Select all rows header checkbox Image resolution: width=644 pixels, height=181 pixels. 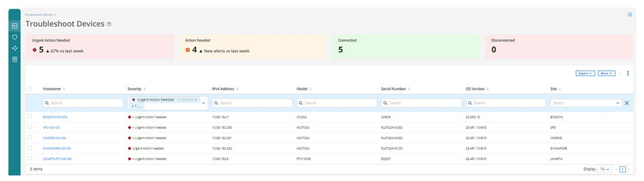click(x=30, y=89)
